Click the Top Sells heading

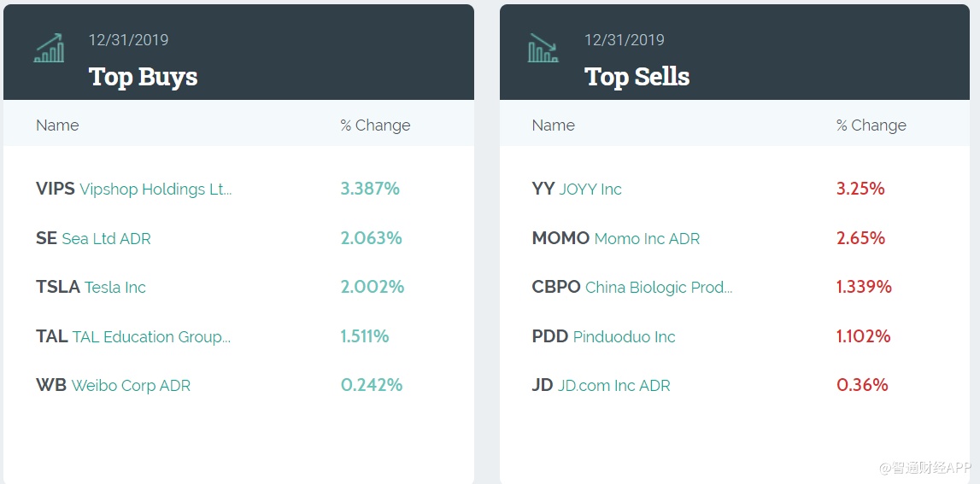click(637, 77)
